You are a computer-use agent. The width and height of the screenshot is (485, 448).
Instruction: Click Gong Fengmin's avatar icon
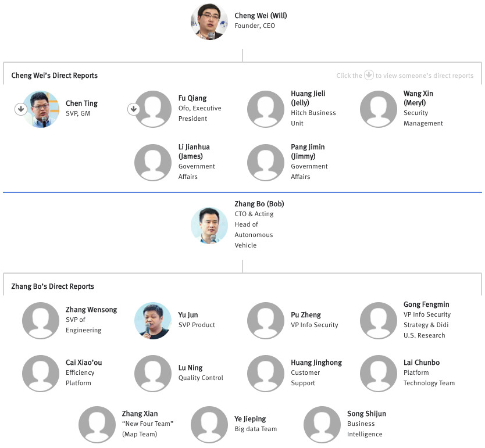point(379,321)
